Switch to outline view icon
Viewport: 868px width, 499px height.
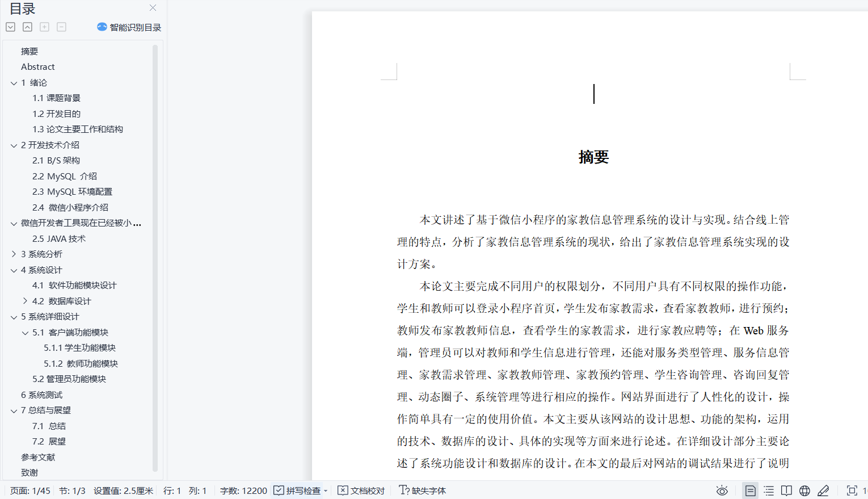pyautogui.click(x=769, y=490)
